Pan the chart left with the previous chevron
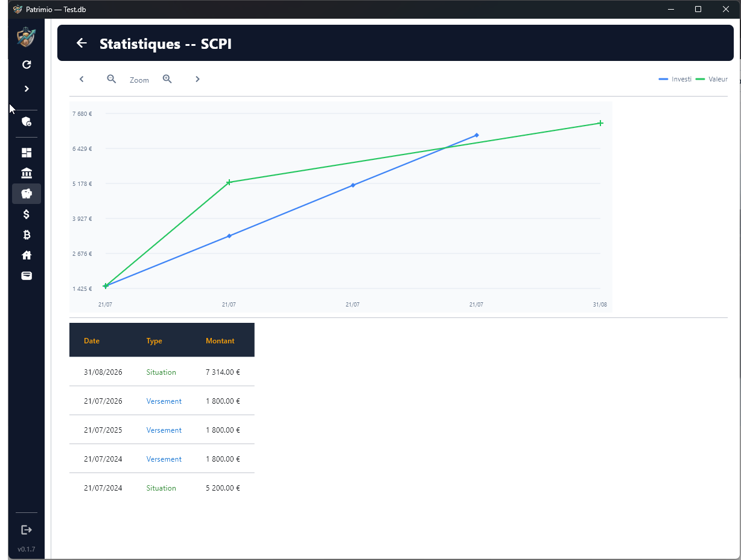The image size is (741, 560). pyautogui.click(x=81, y=79)
